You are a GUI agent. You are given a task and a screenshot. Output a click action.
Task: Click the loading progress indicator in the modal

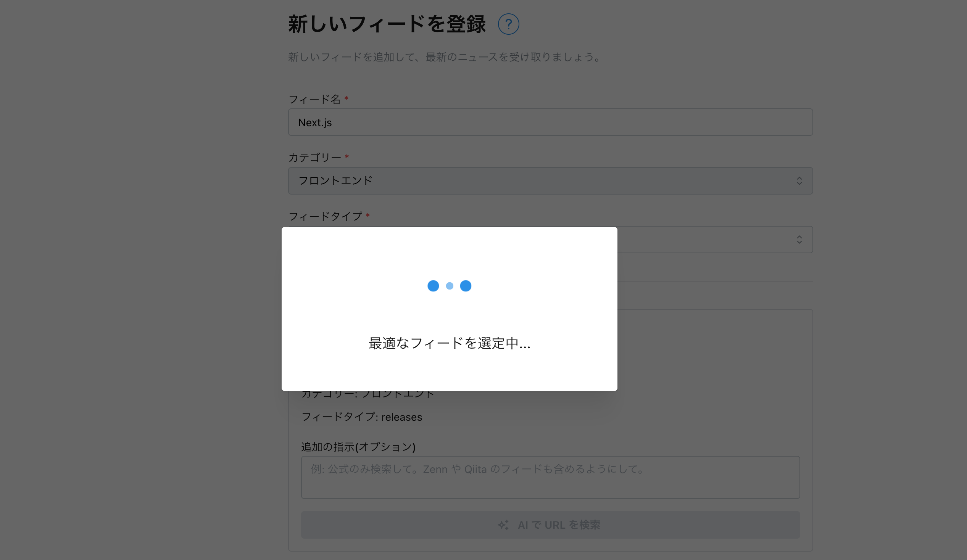coord(450,286)
